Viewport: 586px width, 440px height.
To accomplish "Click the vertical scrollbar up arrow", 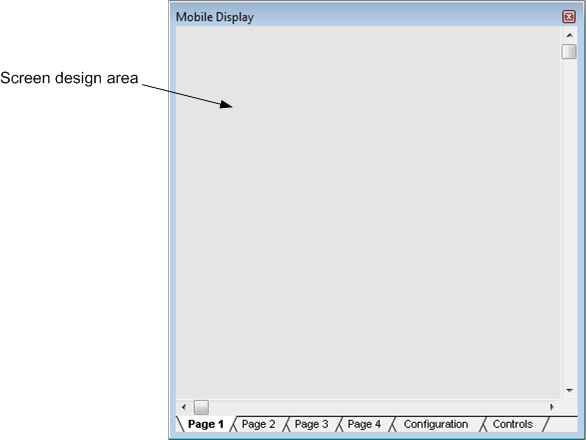I will point(570,35).
